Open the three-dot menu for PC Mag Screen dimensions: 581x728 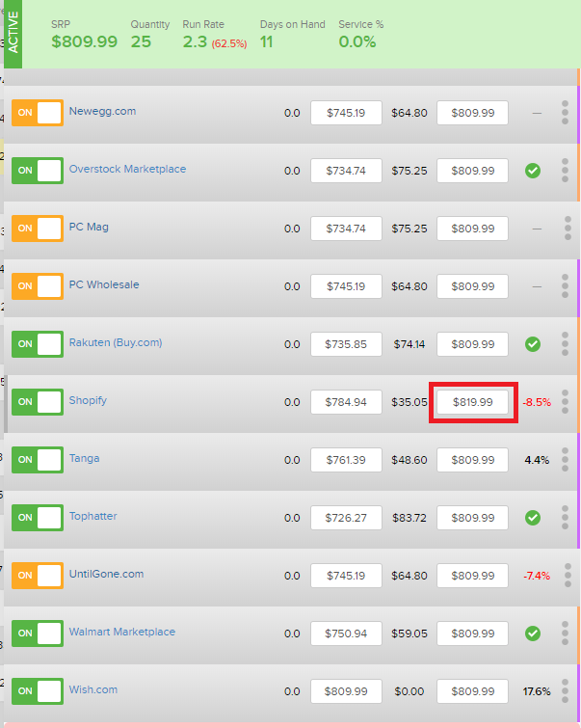(x=568, y=228)
